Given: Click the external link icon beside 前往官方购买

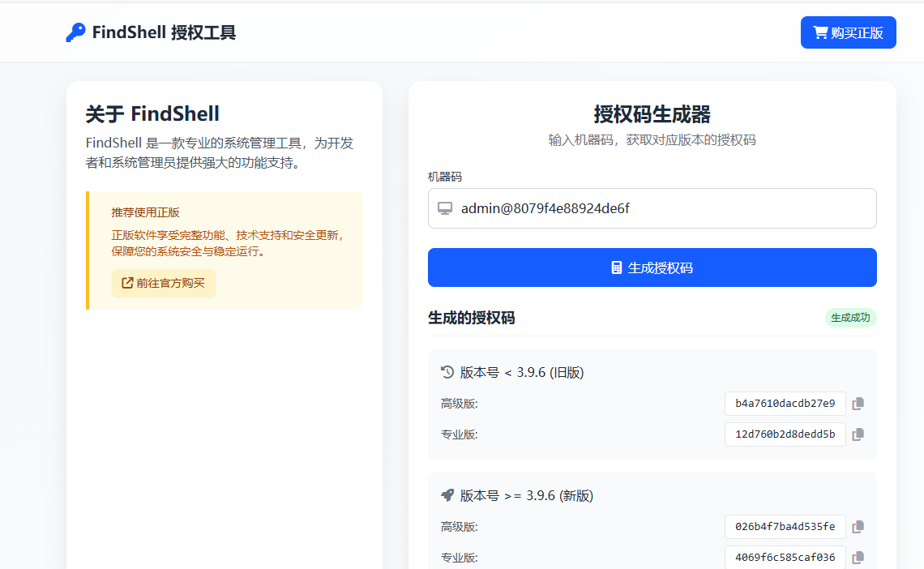Looking at the screenshot, I should click(127, 283).
